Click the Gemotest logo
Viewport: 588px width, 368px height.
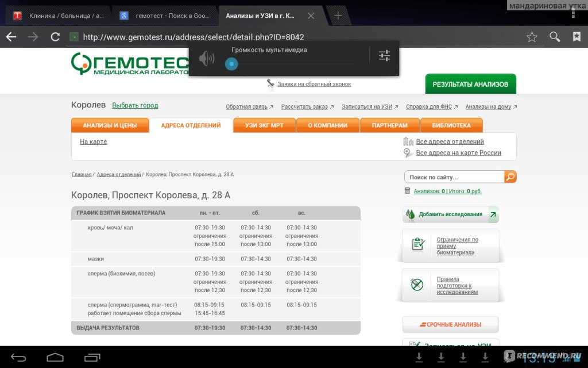tap(129, 64)
